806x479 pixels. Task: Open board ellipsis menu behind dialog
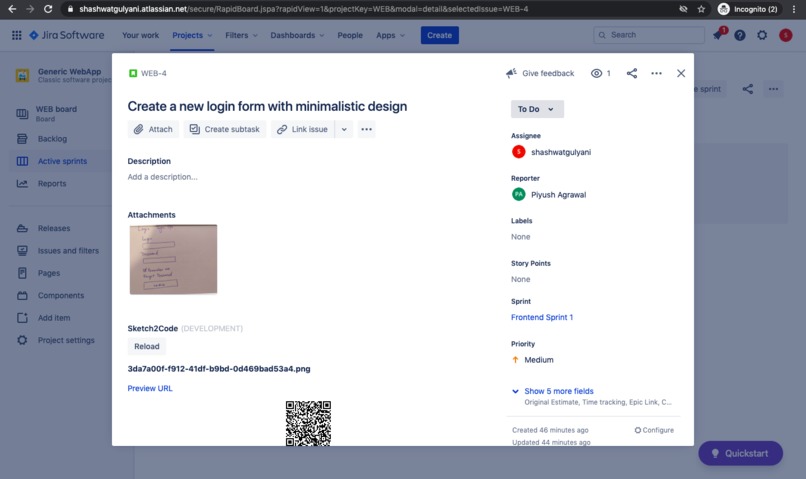[x=773, y=89]
